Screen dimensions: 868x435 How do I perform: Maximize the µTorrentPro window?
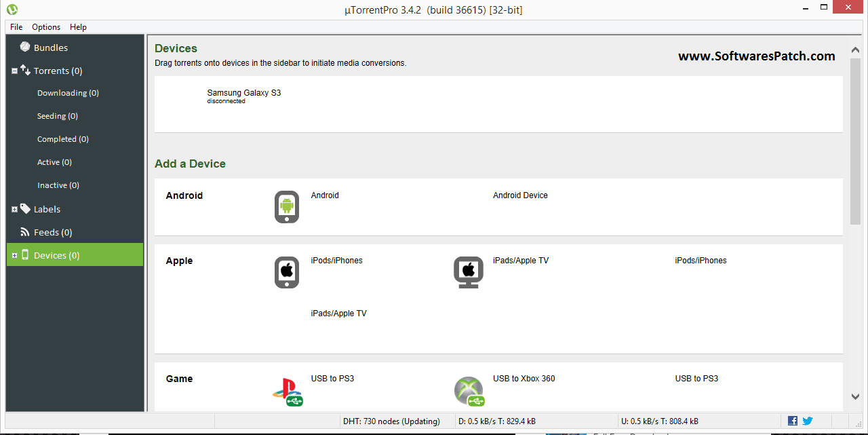point(823,8)
